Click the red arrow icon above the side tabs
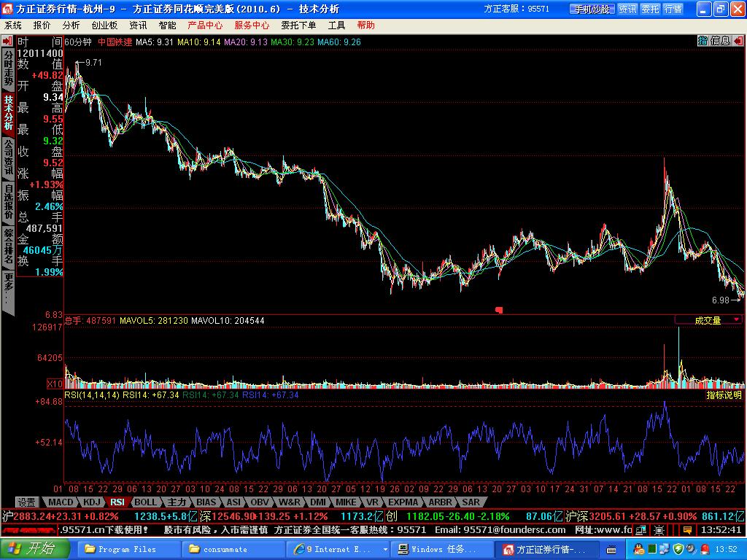747x560 pixels. point(7,42)
